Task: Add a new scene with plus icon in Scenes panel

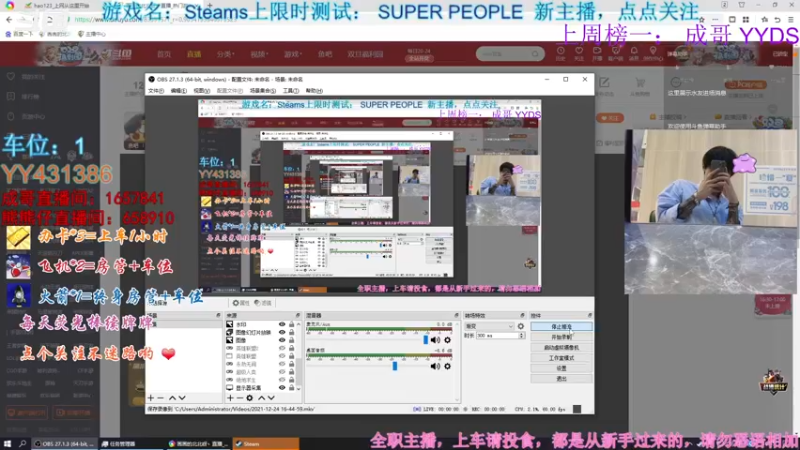Action: click(151, 398)
